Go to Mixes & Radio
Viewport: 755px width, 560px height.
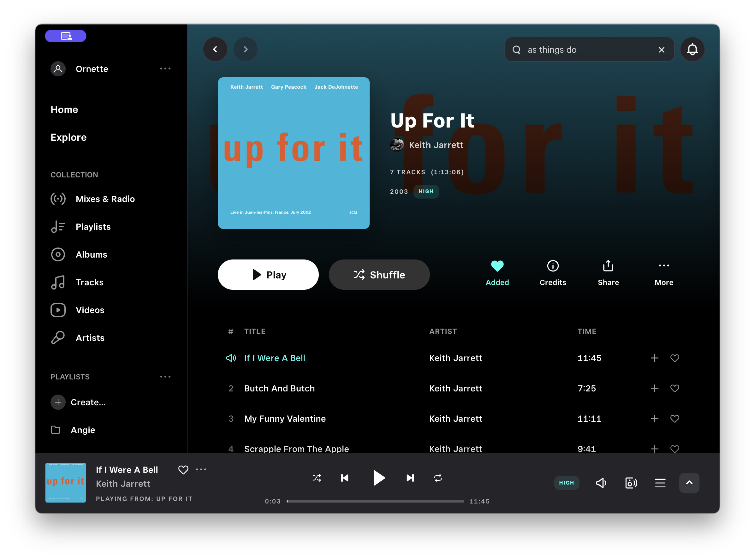[105, 199]
